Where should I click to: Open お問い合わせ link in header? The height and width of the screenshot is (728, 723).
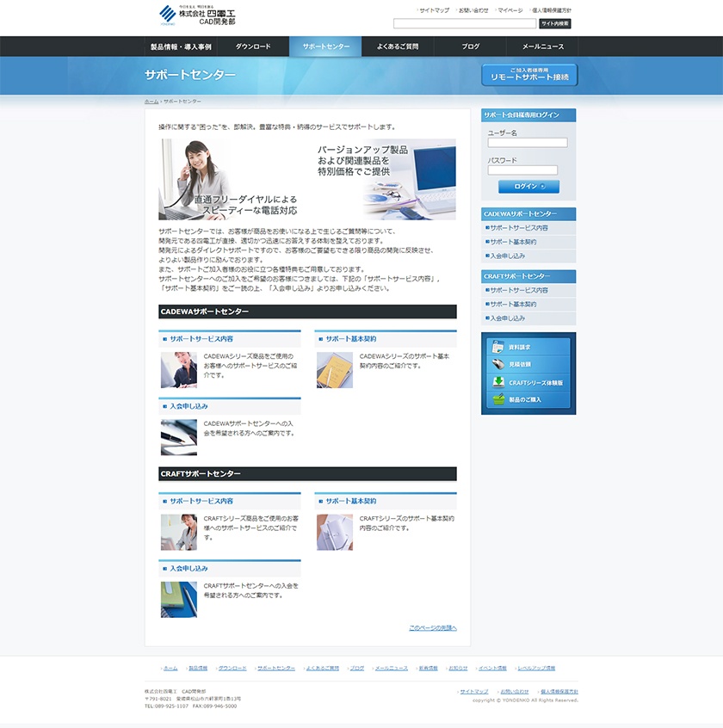(x=473, y=10)
